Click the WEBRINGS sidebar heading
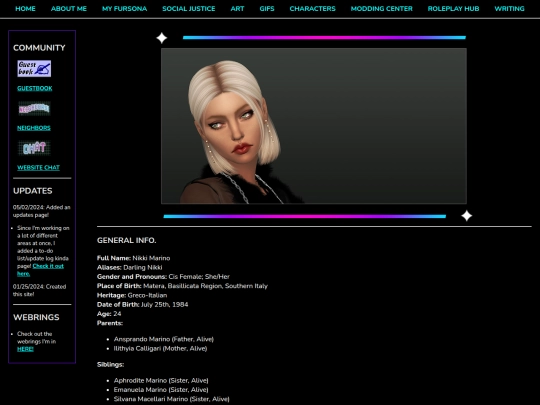This screenshot has width=540, height=405. click(36, 318)
